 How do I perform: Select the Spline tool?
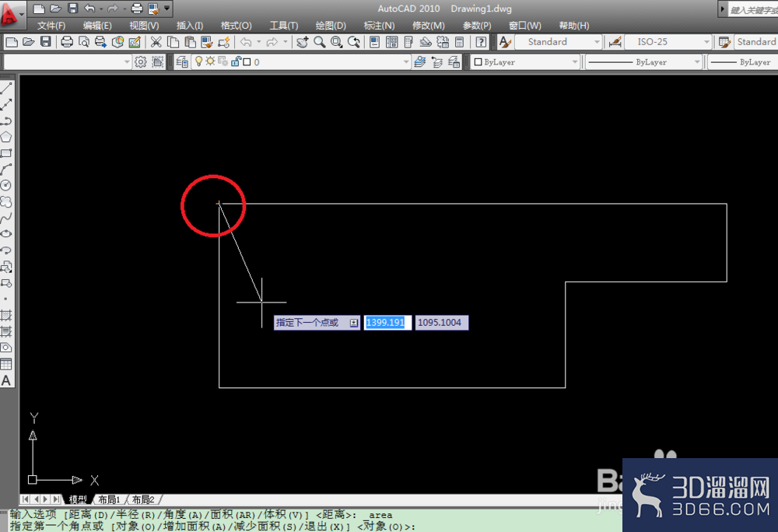(6, 218)
